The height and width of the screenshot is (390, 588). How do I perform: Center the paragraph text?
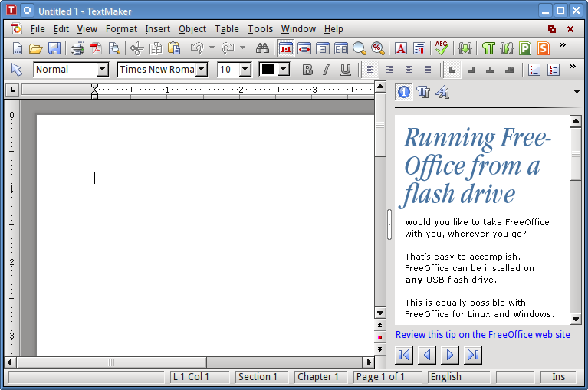point(409,70)
